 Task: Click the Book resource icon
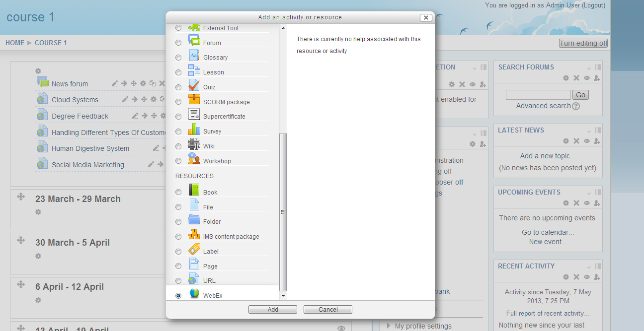[194, 191]
